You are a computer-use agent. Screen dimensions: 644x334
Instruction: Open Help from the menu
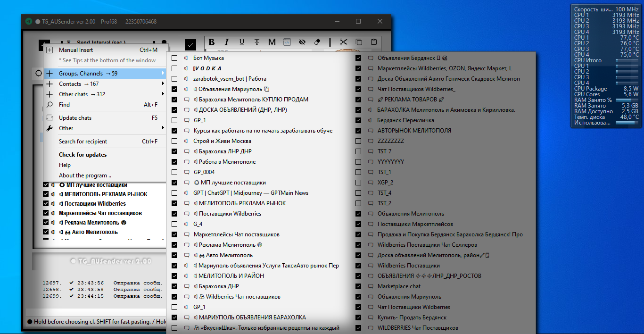click(x=105, y=165)
